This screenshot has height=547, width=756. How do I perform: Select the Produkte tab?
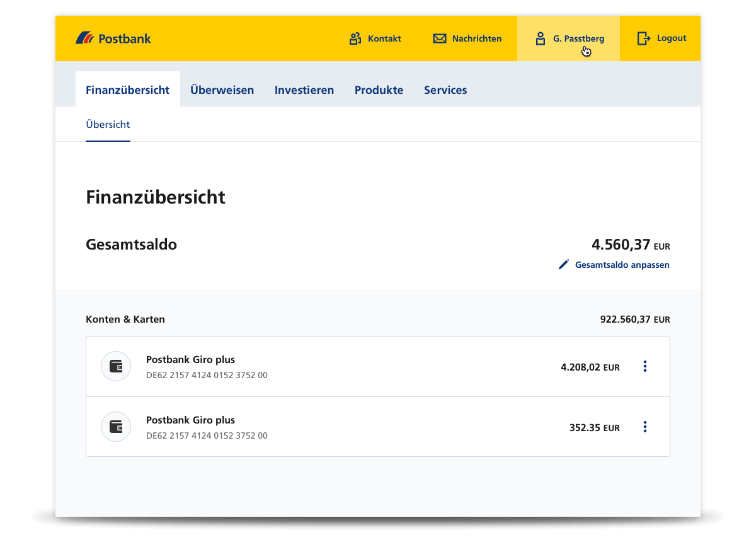pos(379,89)
